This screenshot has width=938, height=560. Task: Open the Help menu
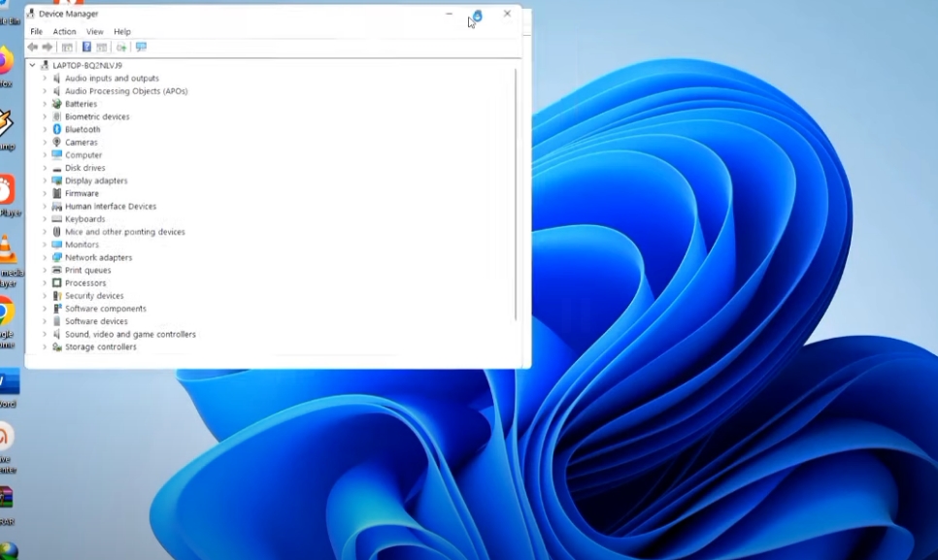(122, 32)
